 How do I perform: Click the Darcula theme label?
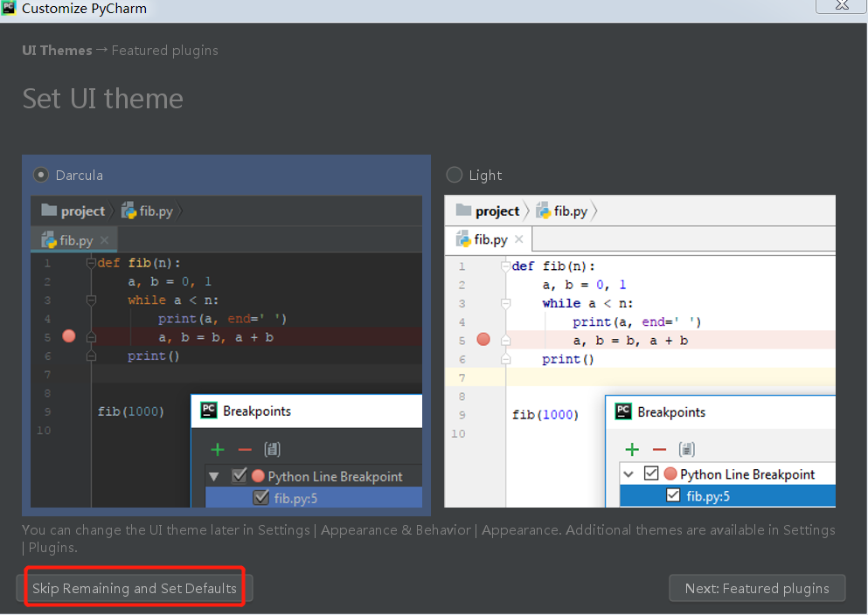point(80,176)
